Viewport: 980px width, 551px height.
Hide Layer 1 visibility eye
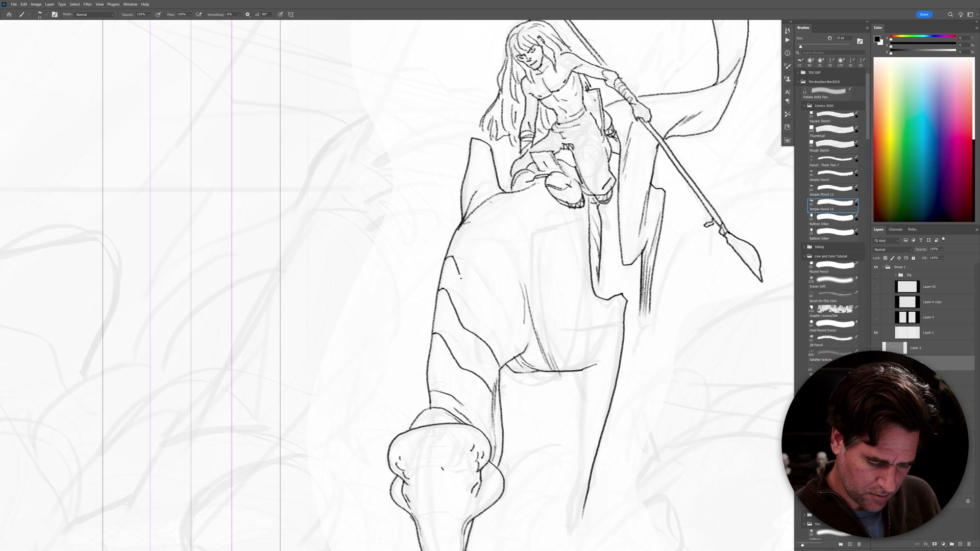876,333
